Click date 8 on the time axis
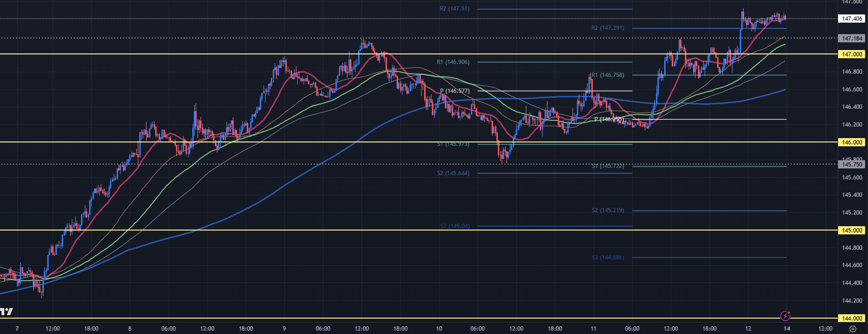868x334 pixels. click(130, 329)
